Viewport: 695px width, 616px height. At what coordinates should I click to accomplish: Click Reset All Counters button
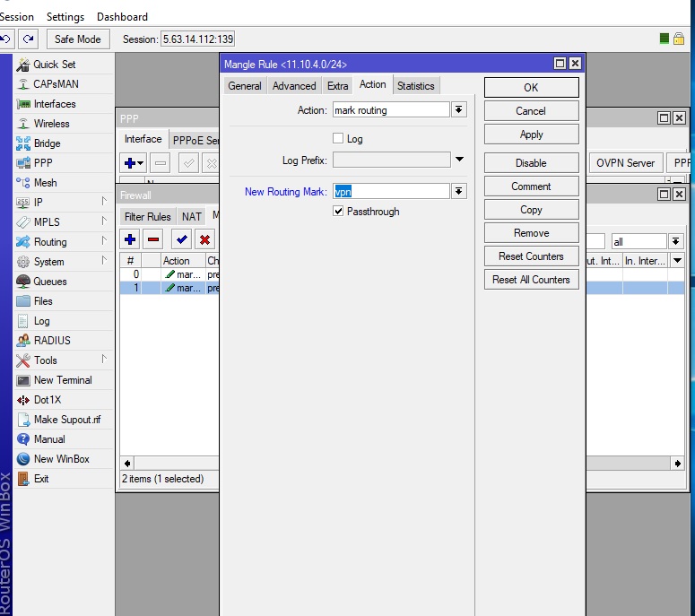531,280
